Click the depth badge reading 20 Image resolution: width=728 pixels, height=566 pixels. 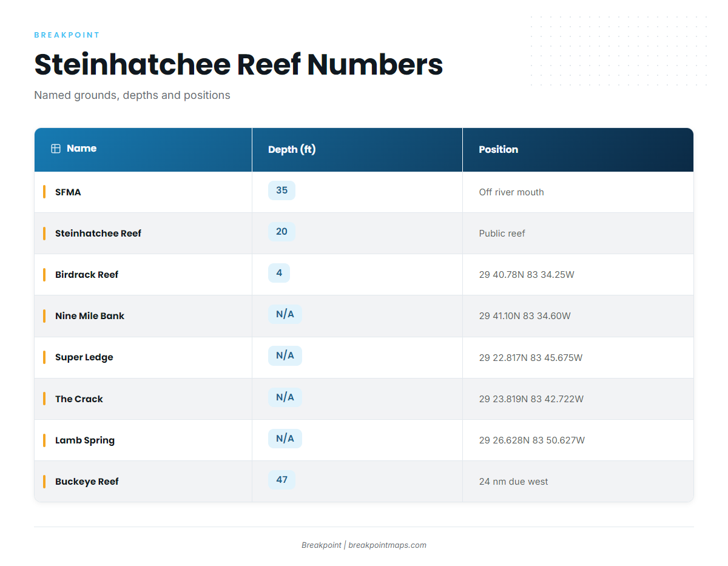click(281, 232)
